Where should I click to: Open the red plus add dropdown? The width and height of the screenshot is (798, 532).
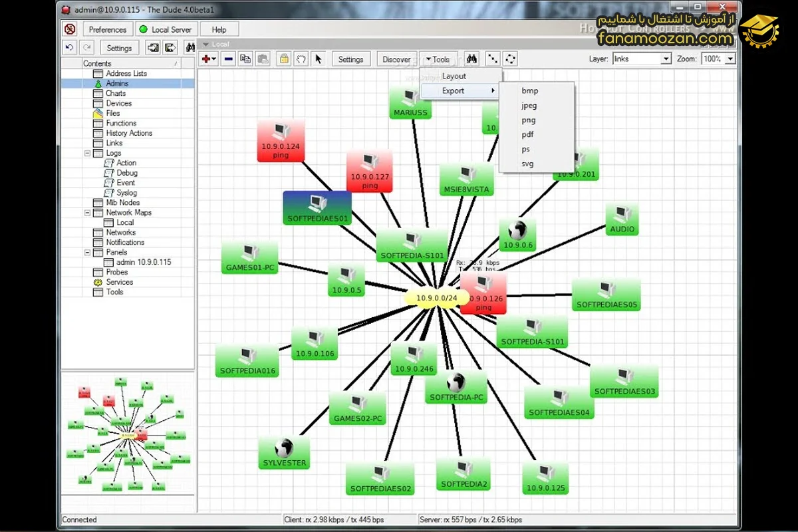tap(209, 59)
